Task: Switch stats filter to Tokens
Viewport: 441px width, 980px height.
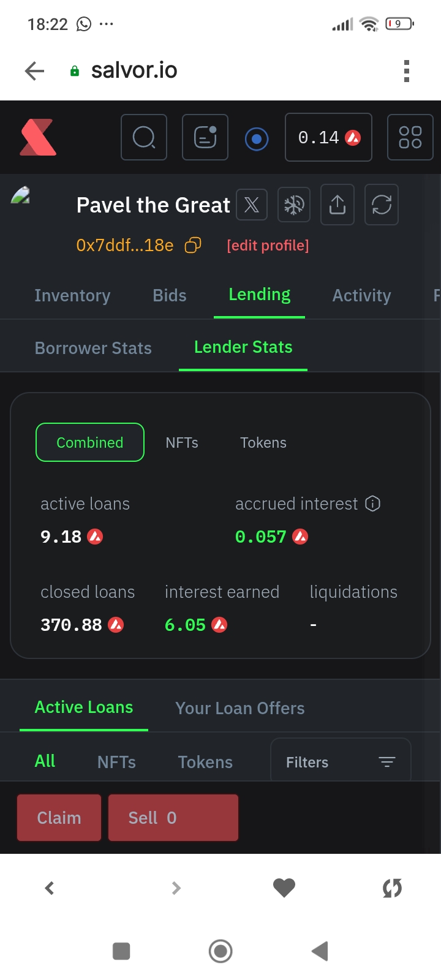Action: [x=263, y=442]
